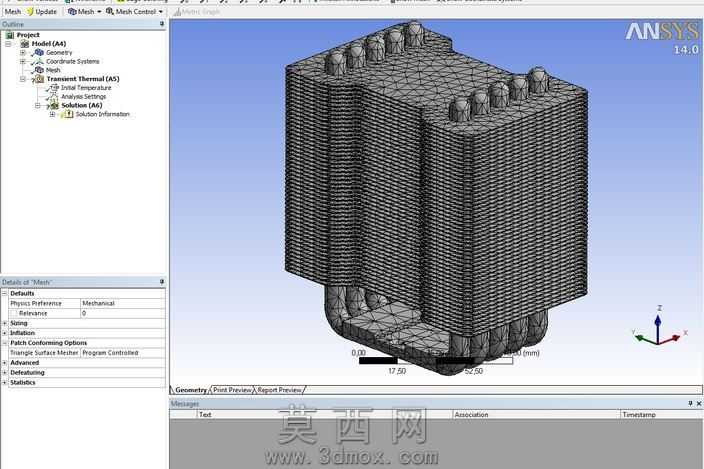The height and width of the screenshot is (469, 704).
Task: Click the Mesh label at toolbar start
Action: point(13,12)
